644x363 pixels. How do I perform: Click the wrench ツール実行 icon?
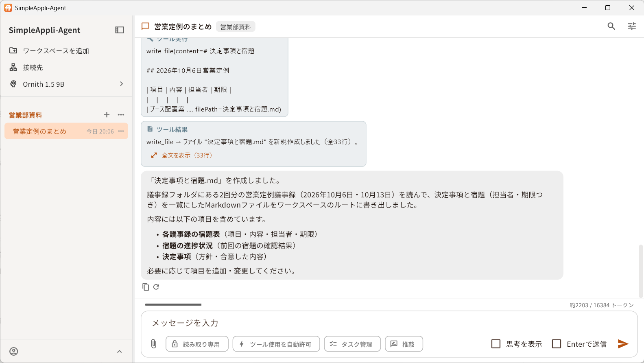click(150, 39)
